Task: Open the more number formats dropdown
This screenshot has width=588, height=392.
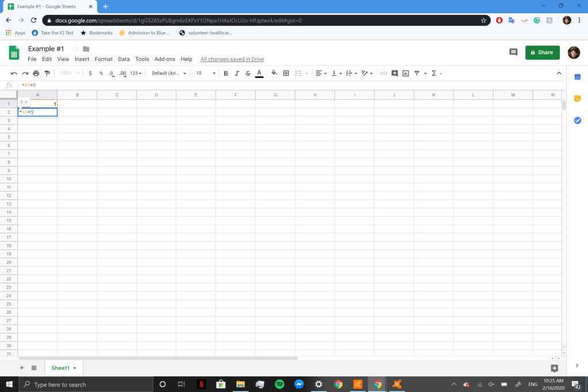Action: click(x=136, y=73)
